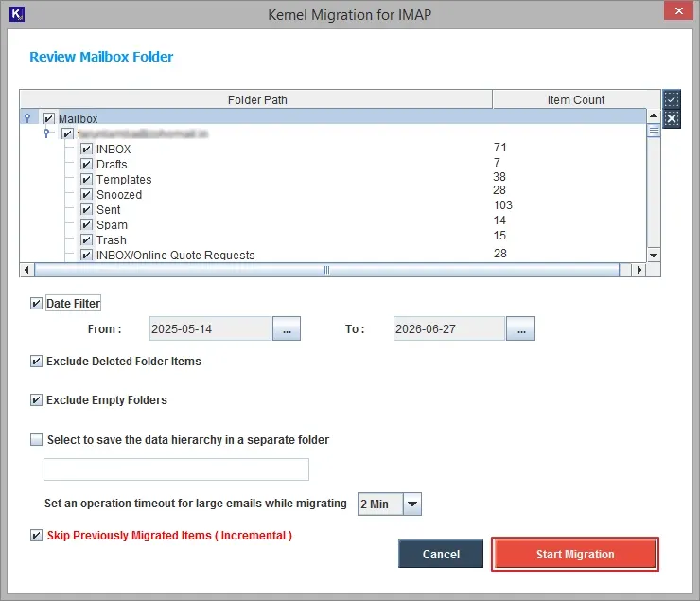Collapse the email account tree node
700x601 pixels.
point(46,133)
